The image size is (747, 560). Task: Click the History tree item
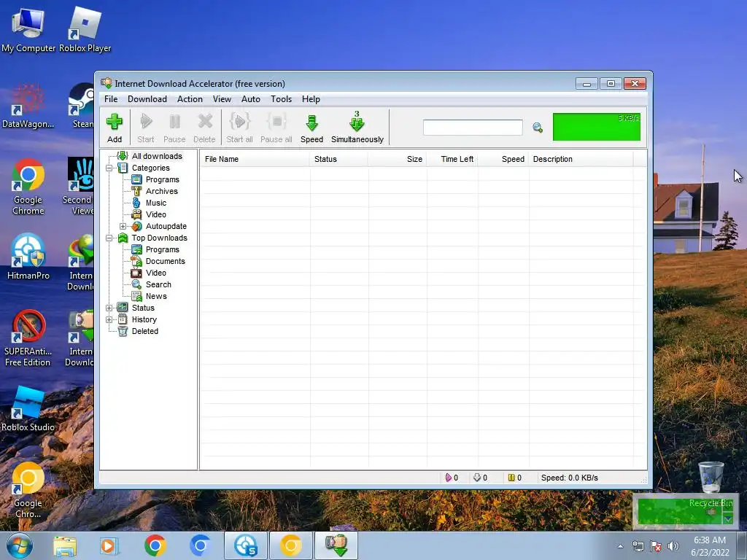pos(144,319)
